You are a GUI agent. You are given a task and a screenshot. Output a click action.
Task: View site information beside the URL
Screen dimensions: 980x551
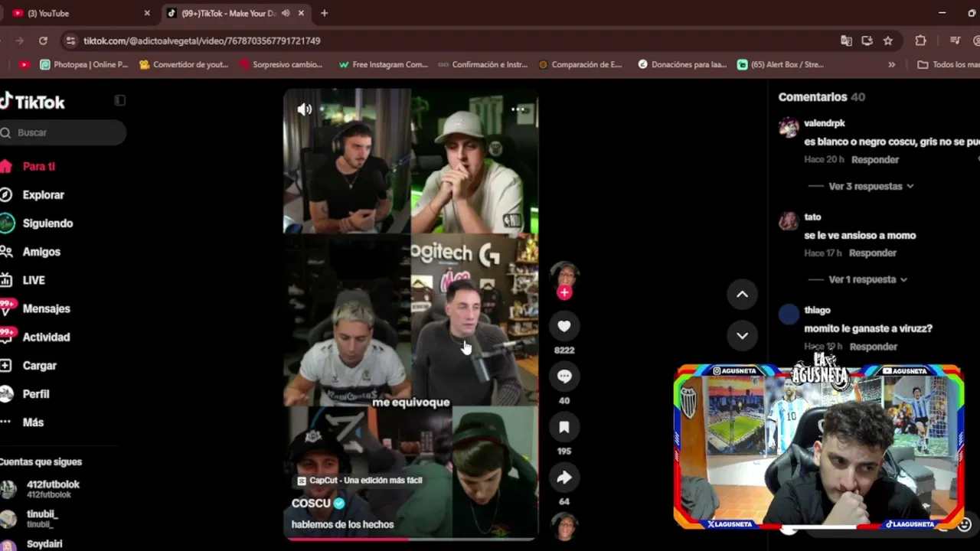click(x=70, y=41)
